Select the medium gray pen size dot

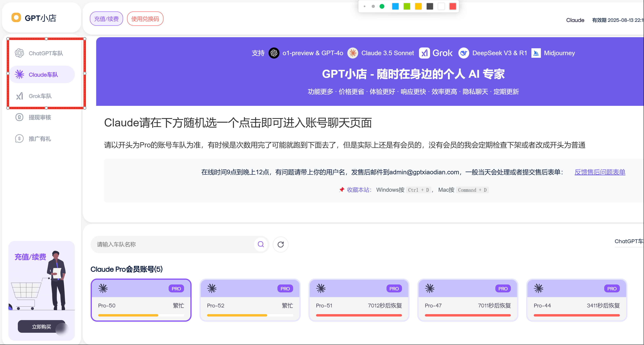click(373, 6)
